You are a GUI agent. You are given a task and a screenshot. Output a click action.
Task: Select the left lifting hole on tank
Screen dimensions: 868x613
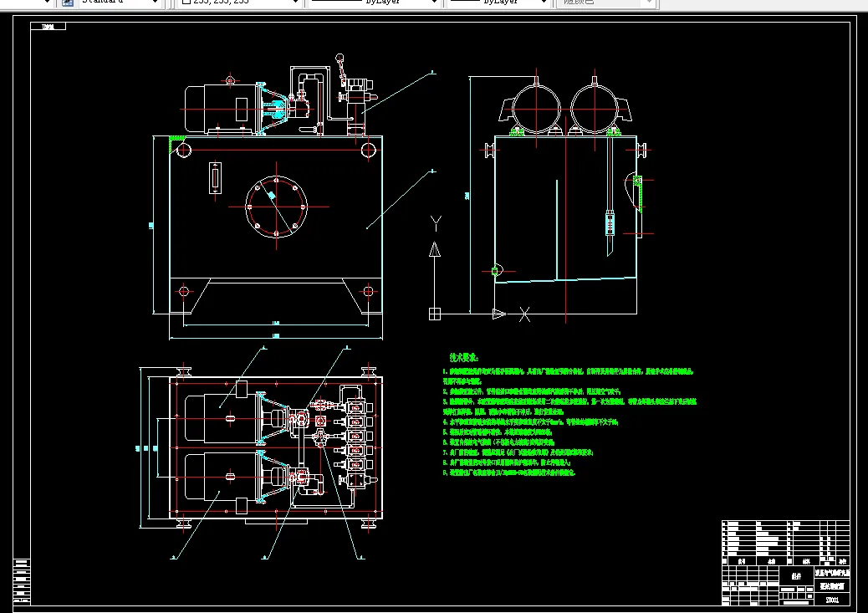tap(184, 150)
